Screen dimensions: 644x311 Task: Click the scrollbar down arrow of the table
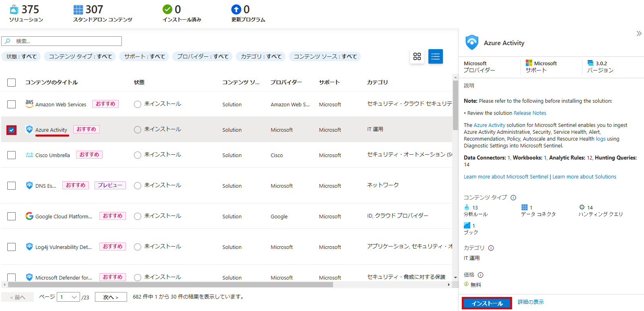455,278
